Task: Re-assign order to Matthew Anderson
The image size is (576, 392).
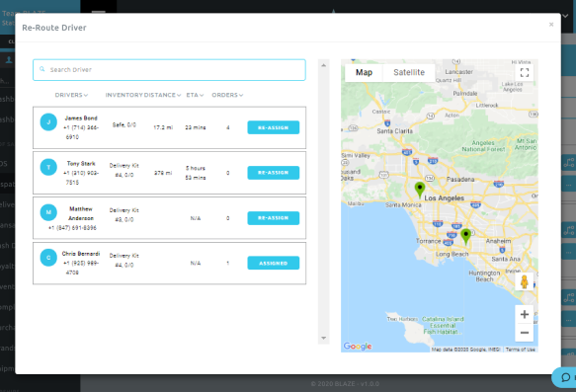Action: pyautogui.click(x=274, y=218)
